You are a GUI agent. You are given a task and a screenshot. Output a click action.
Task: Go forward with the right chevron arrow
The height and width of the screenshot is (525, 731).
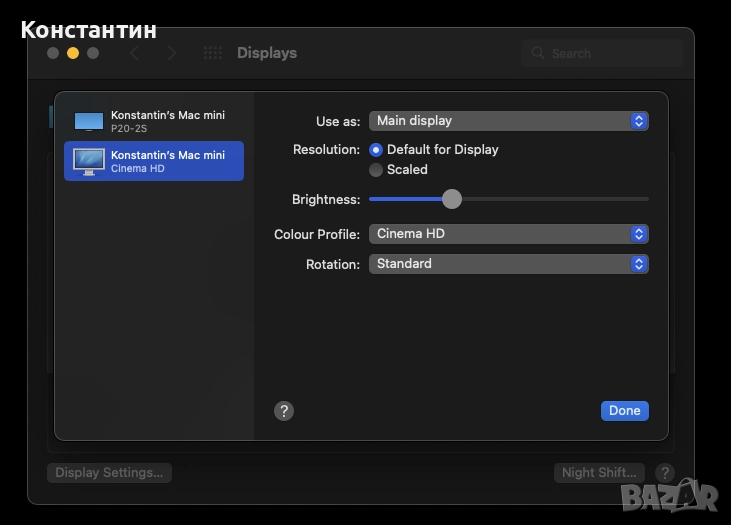(172, 53)
